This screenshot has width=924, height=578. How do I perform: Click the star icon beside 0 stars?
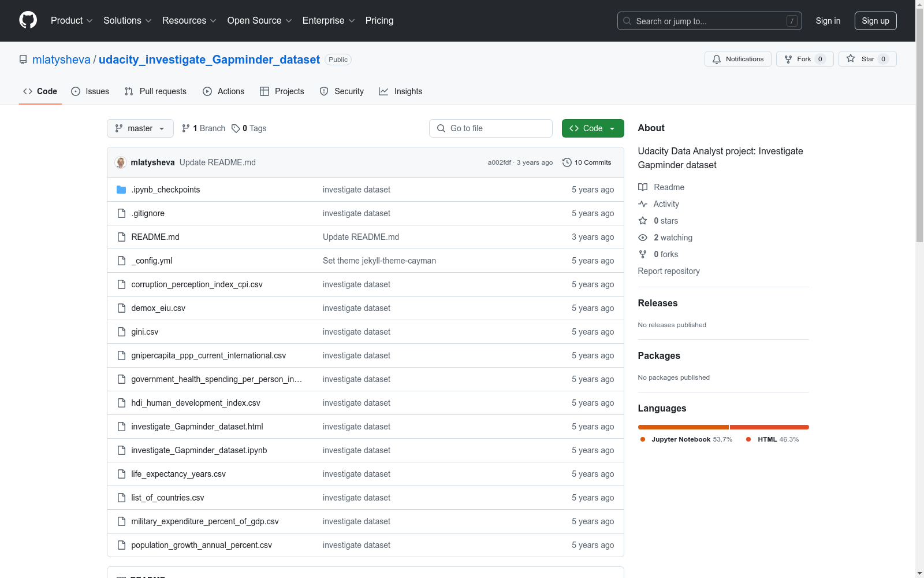(643, 221)
